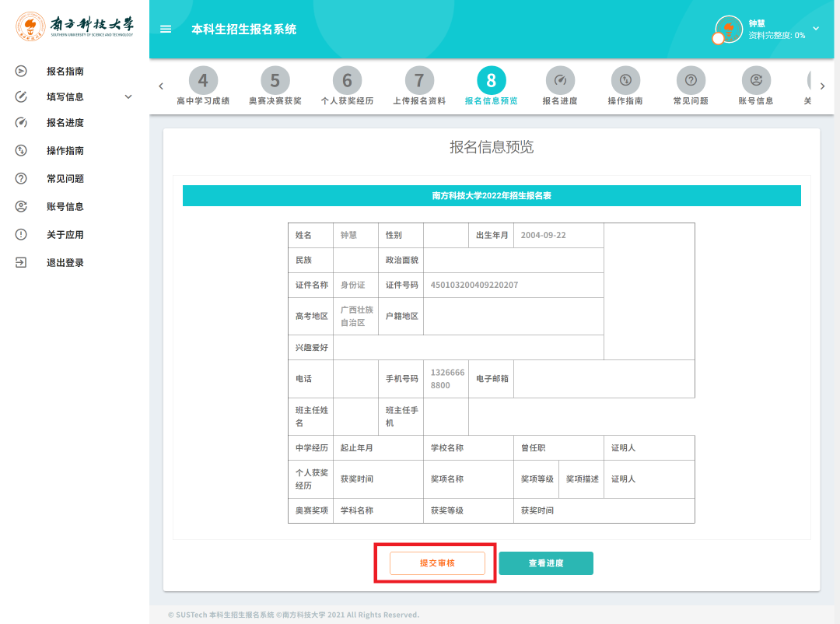Click the 退出登录 logout icon
Viewport: 840px width, 624px height.
click(21, 263)
